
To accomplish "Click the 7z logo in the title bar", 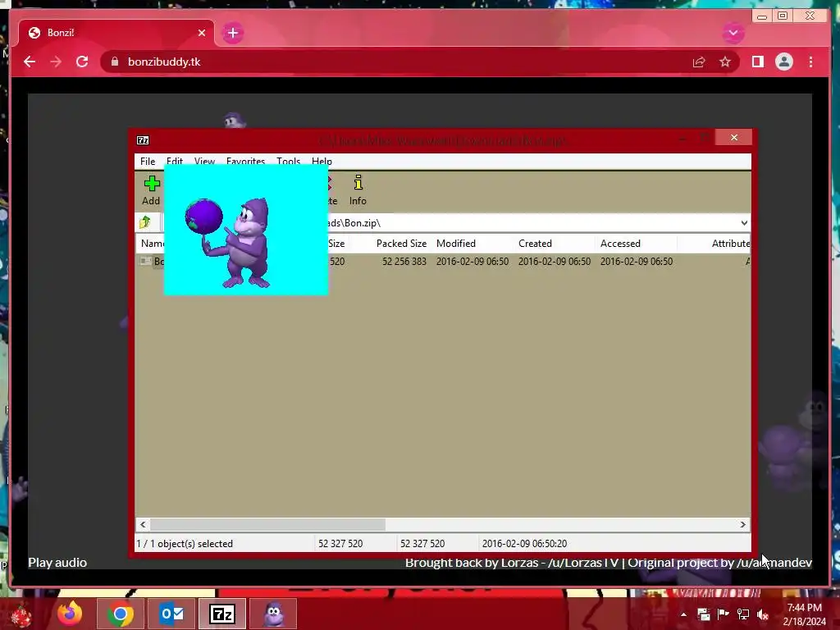I will click(143, 140).
